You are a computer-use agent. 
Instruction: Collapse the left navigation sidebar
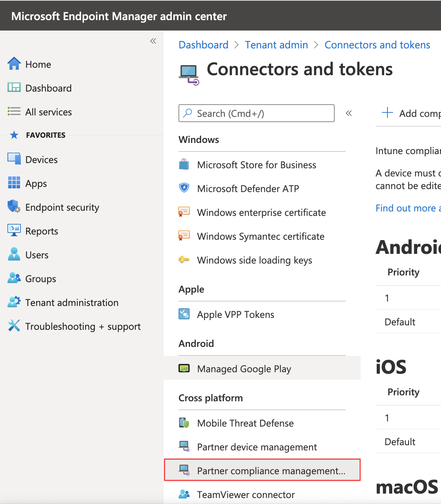[153, 41]
